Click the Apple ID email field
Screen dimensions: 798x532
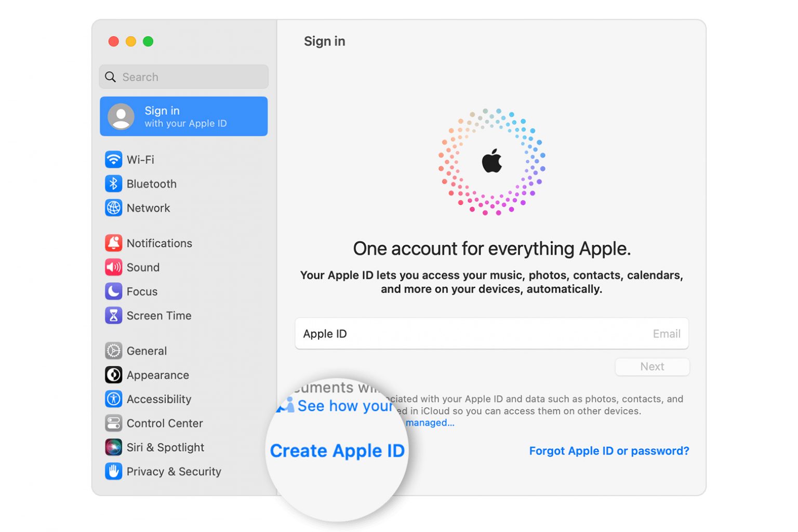click(x=491, y=334)
